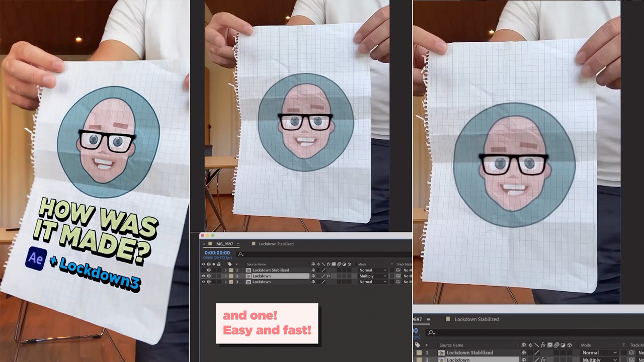Screen dimensions: 644x362
Task: Click track matte pick whip, layer 3, middle timeline
Action: coord(398,282)
